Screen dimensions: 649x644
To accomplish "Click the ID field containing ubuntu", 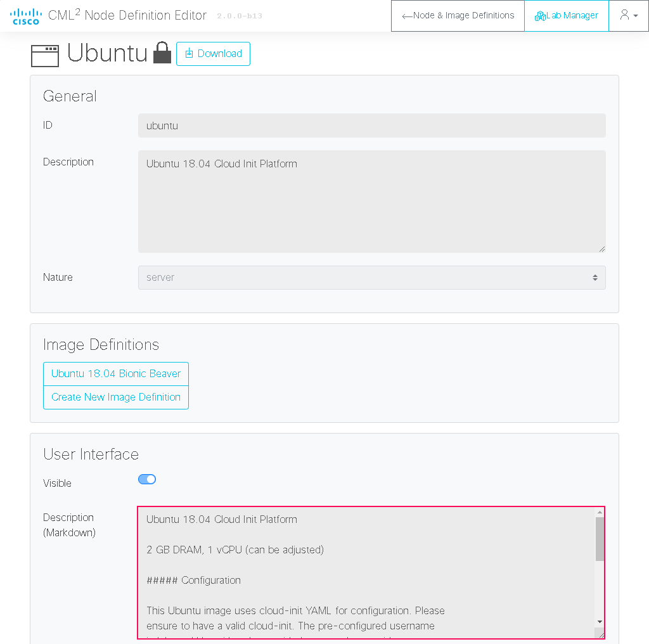I will coord(371,126).
